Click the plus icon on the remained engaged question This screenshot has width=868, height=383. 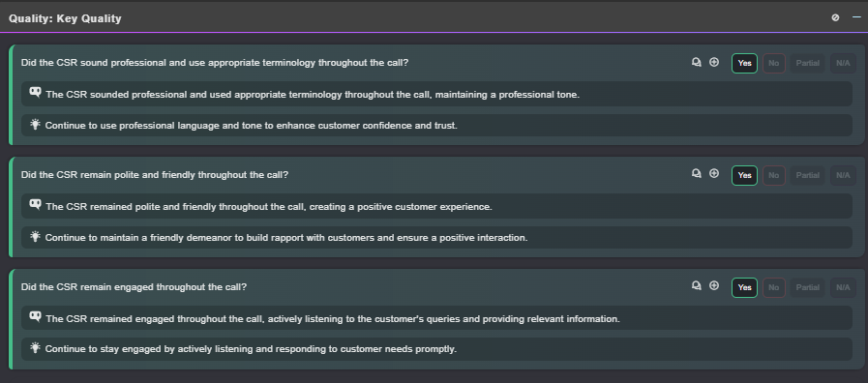714,286
